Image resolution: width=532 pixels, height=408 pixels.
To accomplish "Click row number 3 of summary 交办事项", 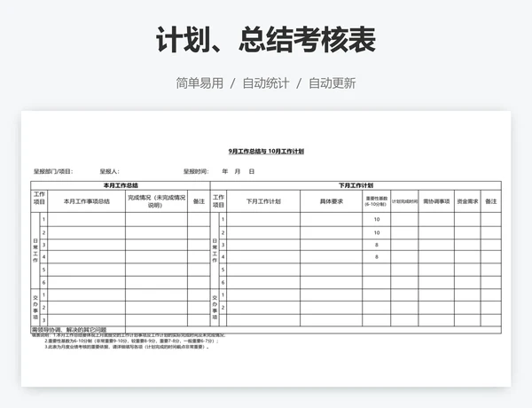I will (43, 320).
